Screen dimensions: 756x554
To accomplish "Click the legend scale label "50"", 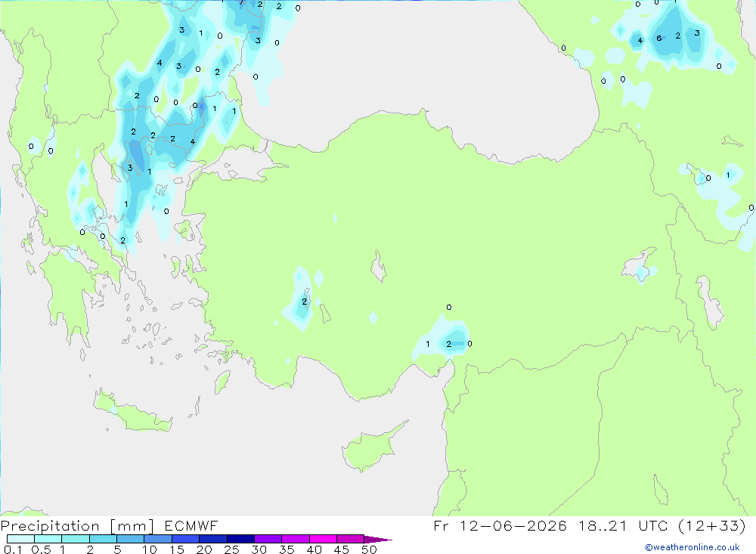I will pos(370,549).
